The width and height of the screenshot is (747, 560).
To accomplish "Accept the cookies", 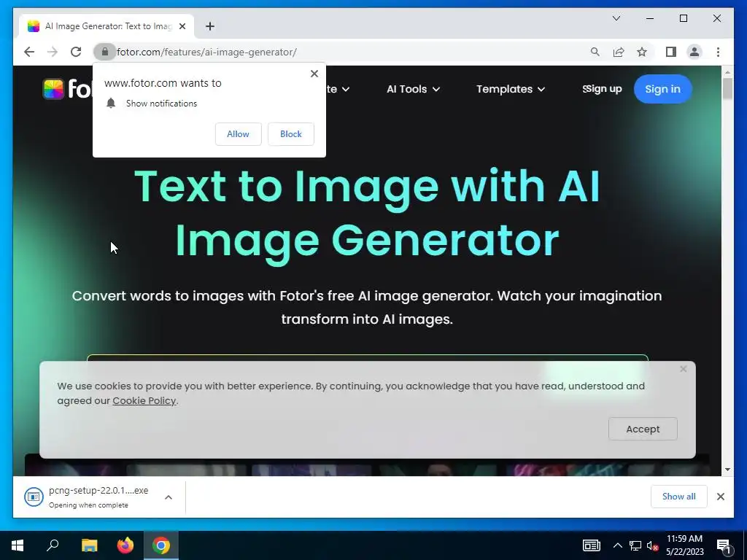I will (x=643, y=429).
